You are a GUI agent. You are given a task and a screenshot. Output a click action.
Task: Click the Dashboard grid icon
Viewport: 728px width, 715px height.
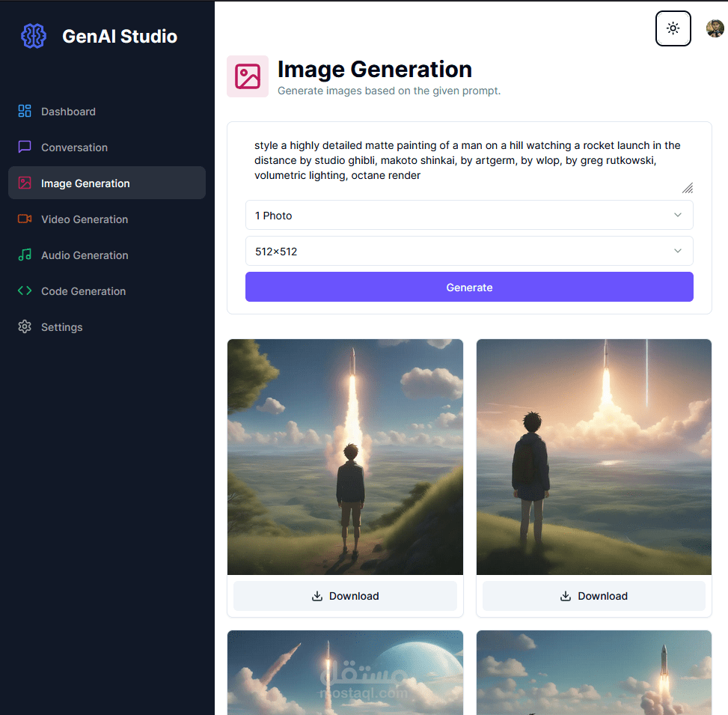click(25, 111)
